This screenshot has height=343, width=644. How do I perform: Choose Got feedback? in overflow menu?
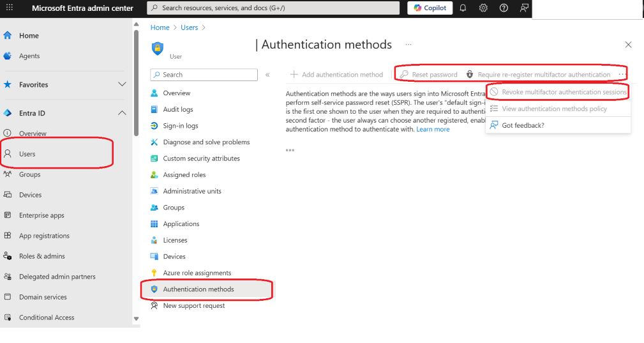point(558,125)
